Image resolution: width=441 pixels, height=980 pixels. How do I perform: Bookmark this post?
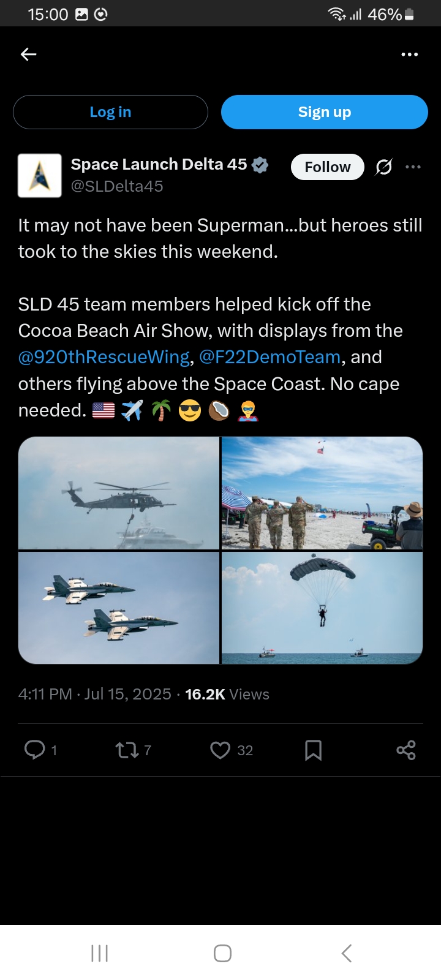[313, 750]
